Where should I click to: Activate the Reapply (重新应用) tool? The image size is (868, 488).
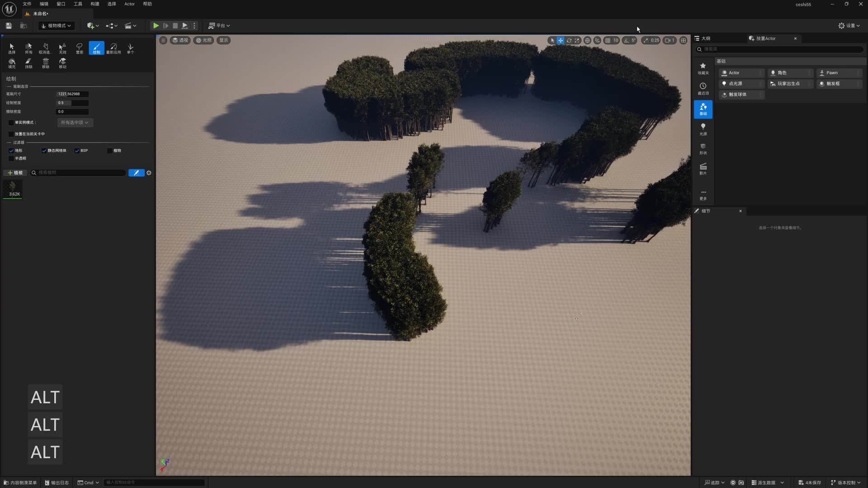113,48
